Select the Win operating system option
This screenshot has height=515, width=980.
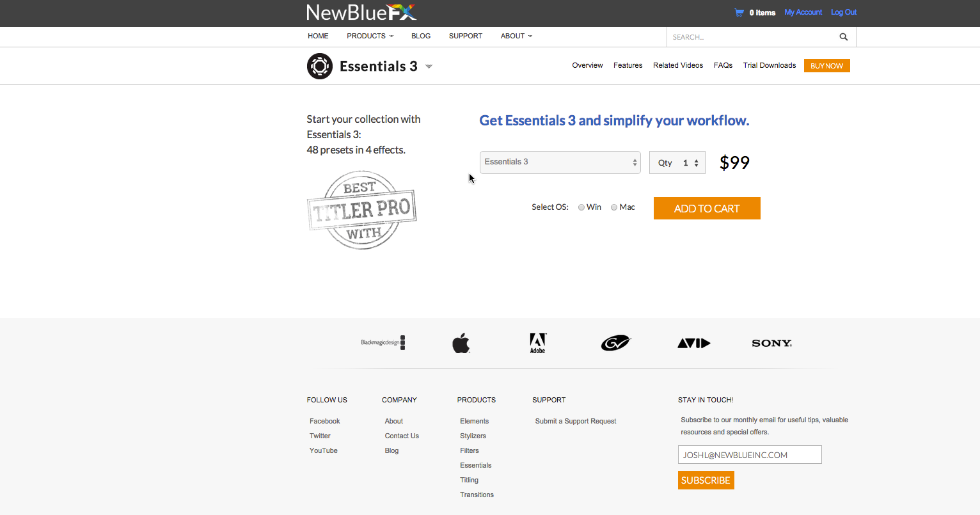point(581,207)
